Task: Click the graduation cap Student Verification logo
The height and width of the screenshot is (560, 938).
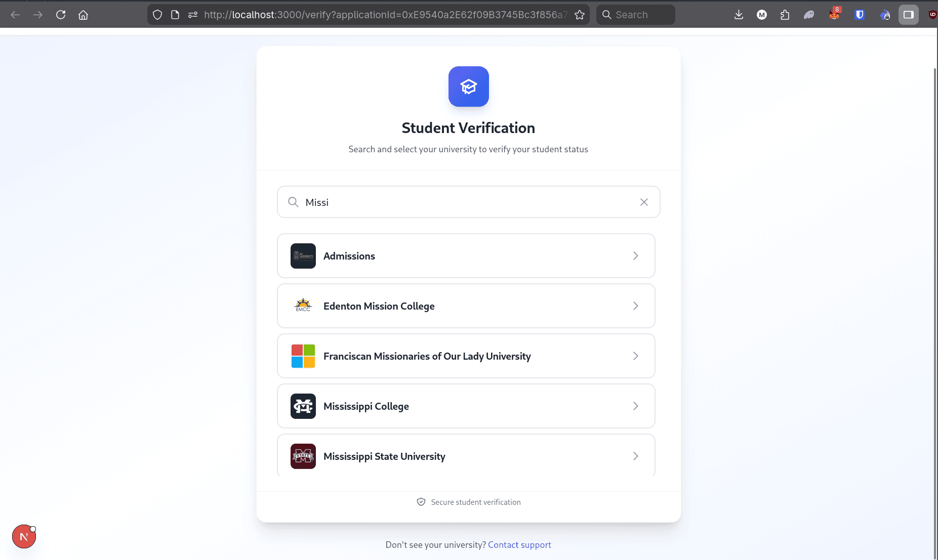Action: click(468, 87)
